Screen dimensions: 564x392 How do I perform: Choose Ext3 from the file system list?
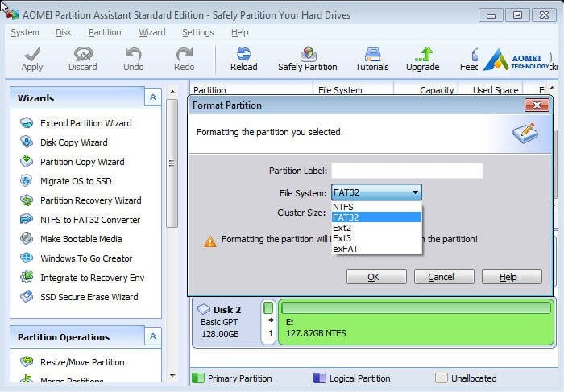[x=376, y=238]
